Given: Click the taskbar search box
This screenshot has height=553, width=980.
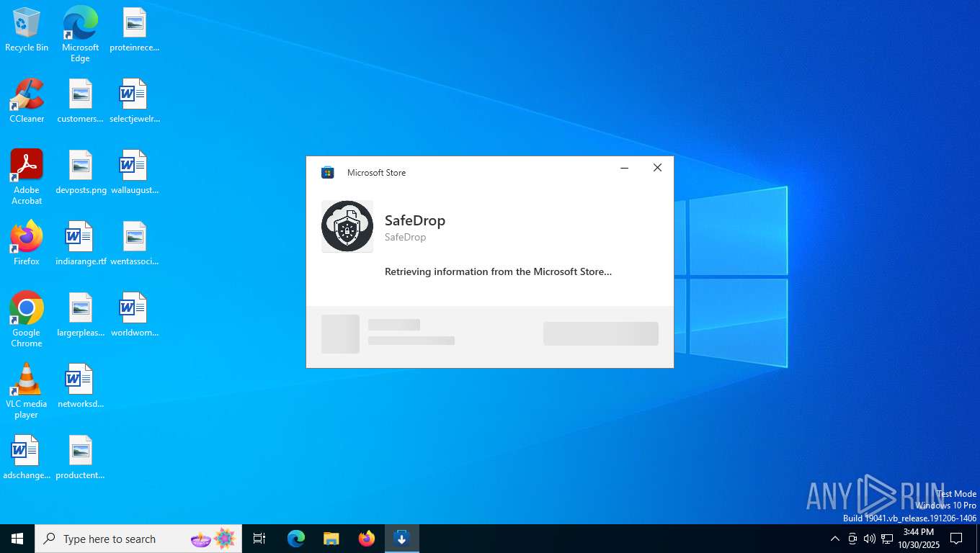Looking at the screenshot, I should click(138, 539).
